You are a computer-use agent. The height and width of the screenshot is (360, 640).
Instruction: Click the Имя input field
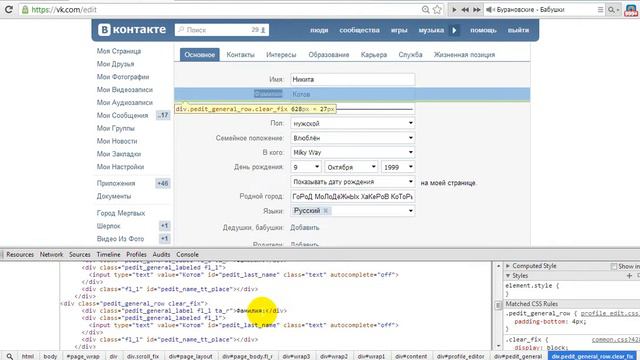pyautogui.click(x=353, y=79)
